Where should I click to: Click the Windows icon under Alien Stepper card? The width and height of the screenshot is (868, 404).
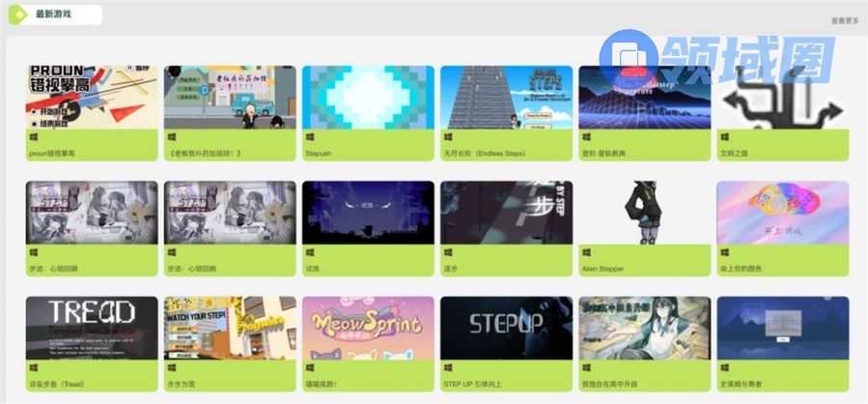click(587, 252)
